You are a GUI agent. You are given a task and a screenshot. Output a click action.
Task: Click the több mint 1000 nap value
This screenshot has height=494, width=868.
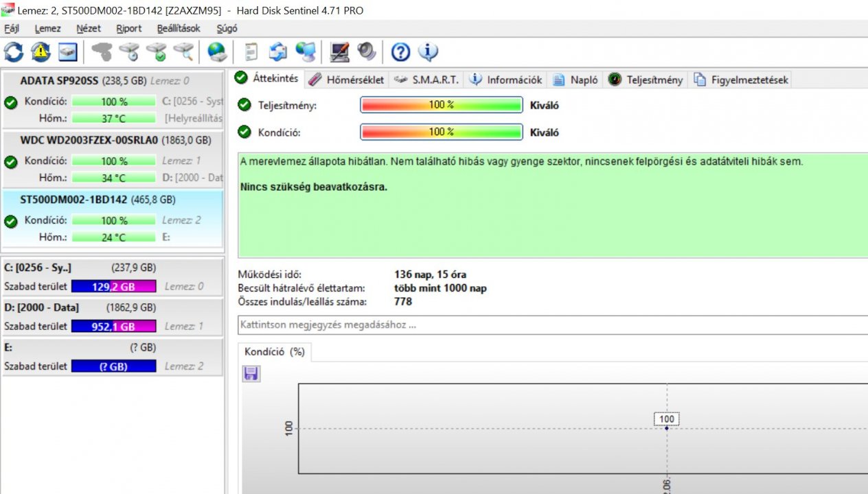[x=440, y=288]
